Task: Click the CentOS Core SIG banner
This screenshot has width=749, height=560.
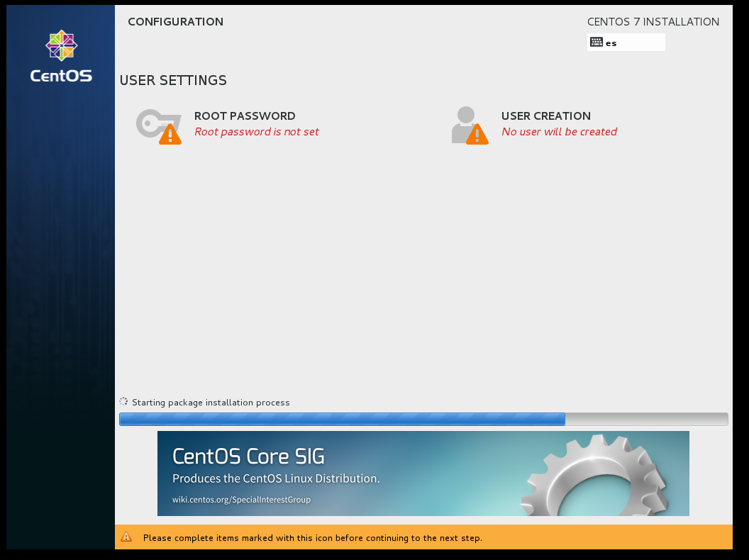Action: (x=423, y=473)
